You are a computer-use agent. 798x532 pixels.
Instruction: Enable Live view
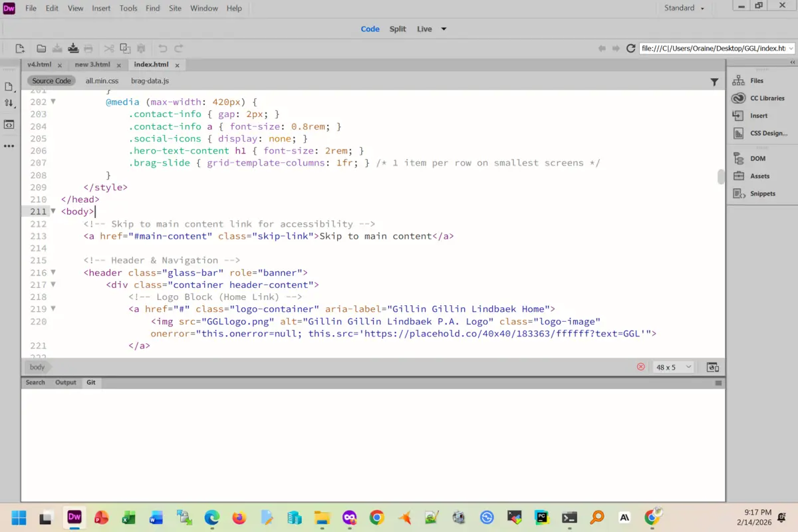(x=424, y=29)
